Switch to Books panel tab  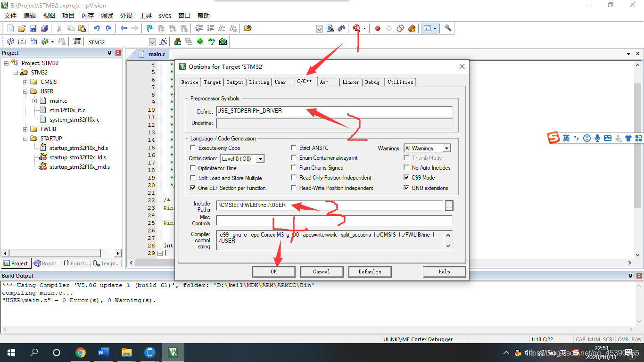click(x=45, y=263)
